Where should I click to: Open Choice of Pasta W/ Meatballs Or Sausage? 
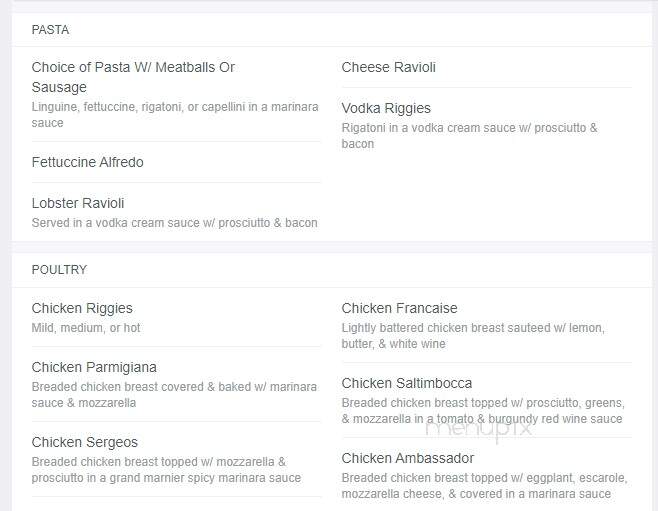click(133, 77)
